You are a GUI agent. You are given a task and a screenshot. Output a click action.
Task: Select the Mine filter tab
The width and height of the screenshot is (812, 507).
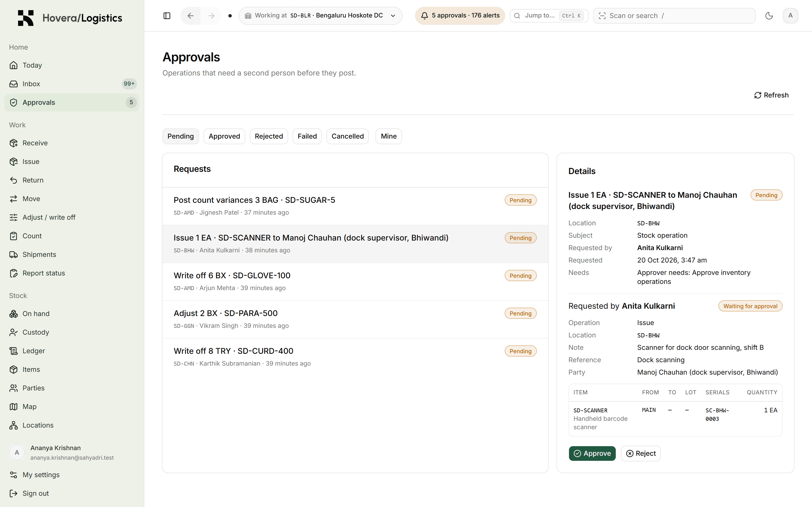point(389,137)
